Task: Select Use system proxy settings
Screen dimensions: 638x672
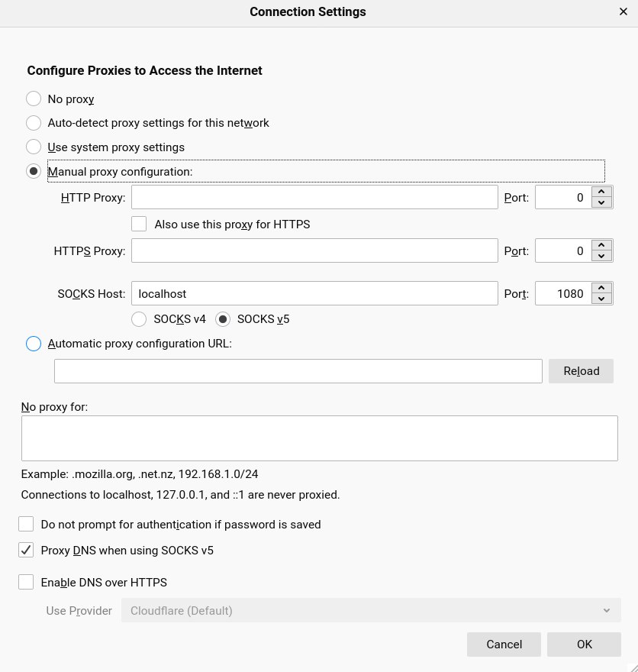Action: pyautogui.click(x=34, y=147)
